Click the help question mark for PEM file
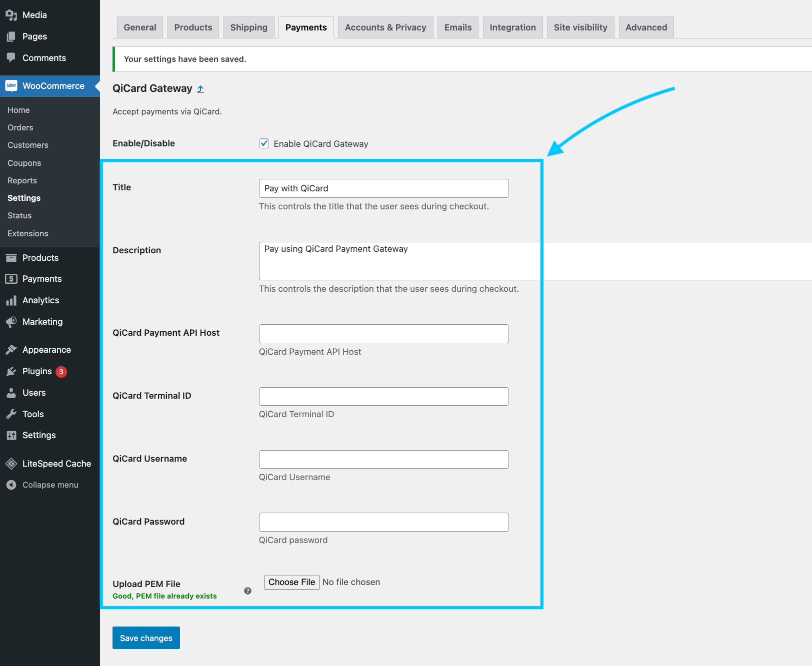 click(x=247, y=591)
